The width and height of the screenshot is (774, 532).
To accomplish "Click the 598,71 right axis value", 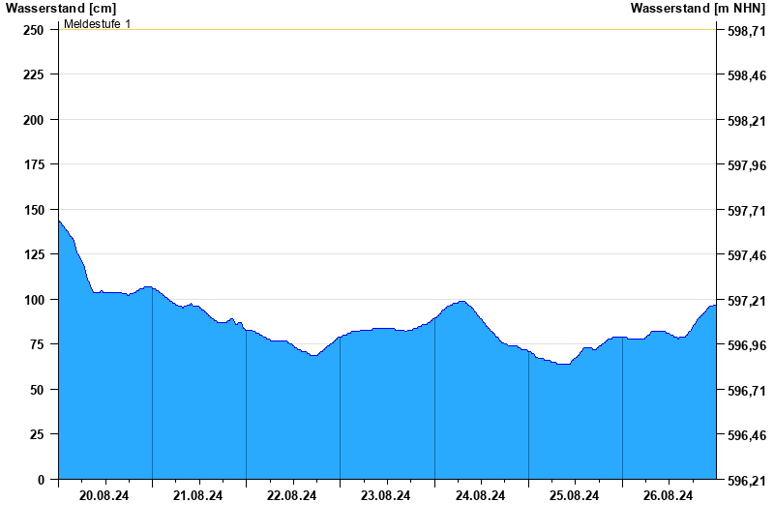I will (746, 31).
